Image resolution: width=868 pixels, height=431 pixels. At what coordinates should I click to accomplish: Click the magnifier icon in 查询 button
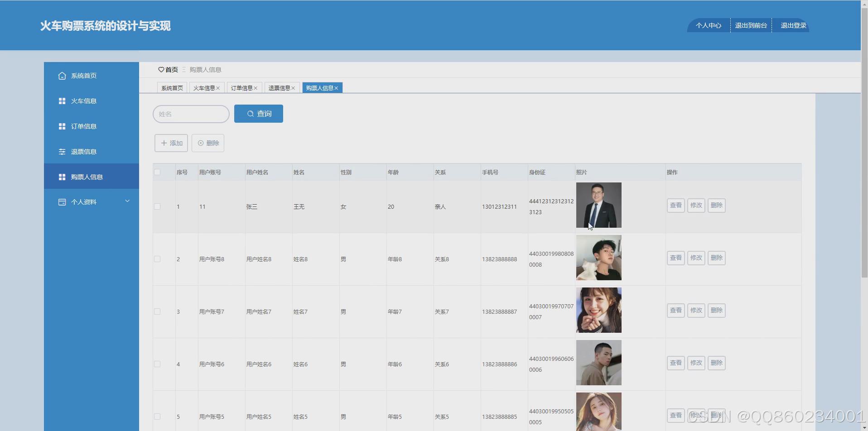coord(250,114)
